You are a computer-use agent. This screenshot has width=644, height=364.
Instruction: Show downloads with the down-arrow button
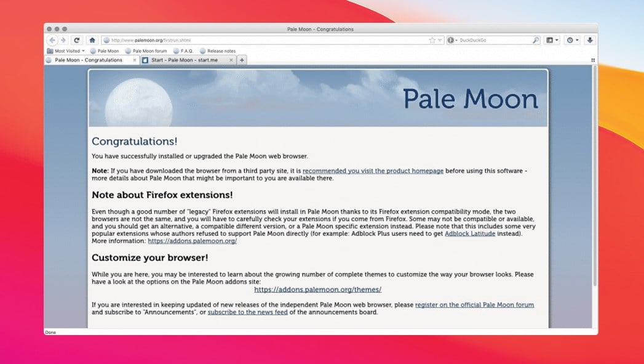coord(590,40)
